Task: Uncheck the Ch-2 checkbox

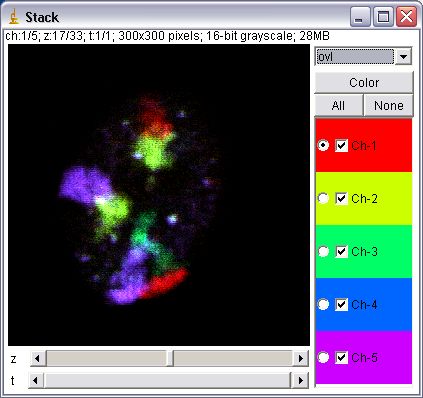Action: 341,198
